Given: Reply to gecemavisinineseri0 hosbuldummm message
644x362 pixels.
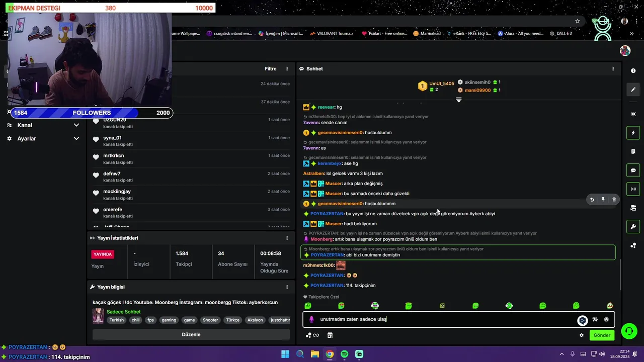Looking at the screenshot, I should coord(592,200).
